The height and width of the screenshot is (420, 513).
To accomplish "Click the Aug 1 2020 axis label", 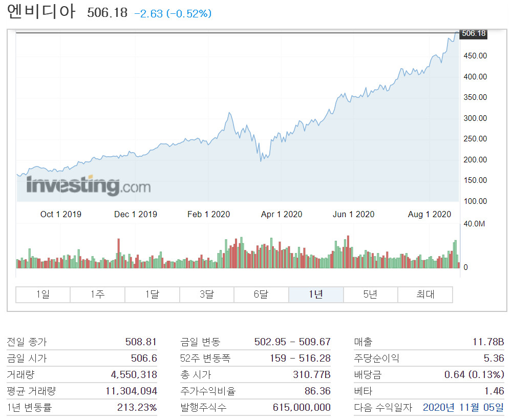I will [430, 215].
